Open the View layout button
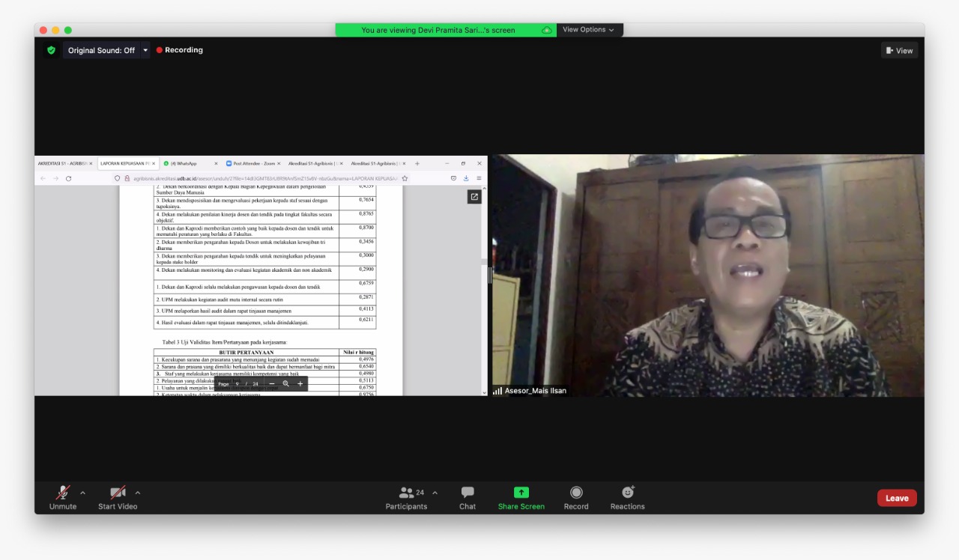The width and height of the screenshot is (959, 560). click(x=899, y=51)
